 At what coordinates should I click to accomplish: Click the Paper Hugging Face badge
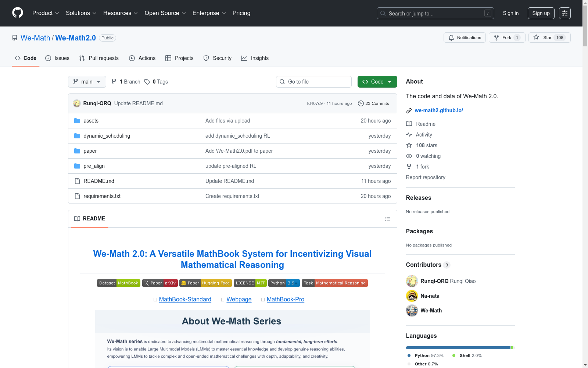point(206,283)
